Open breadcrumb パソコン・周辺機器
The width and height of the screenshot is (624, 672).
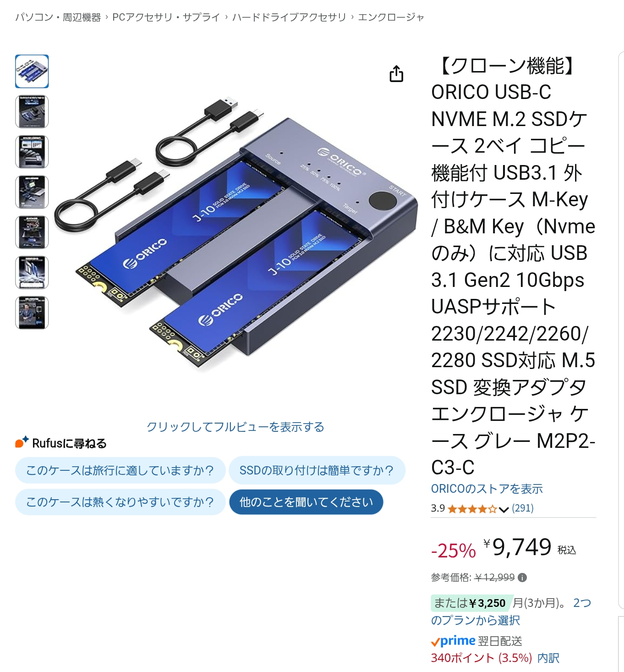58,17
